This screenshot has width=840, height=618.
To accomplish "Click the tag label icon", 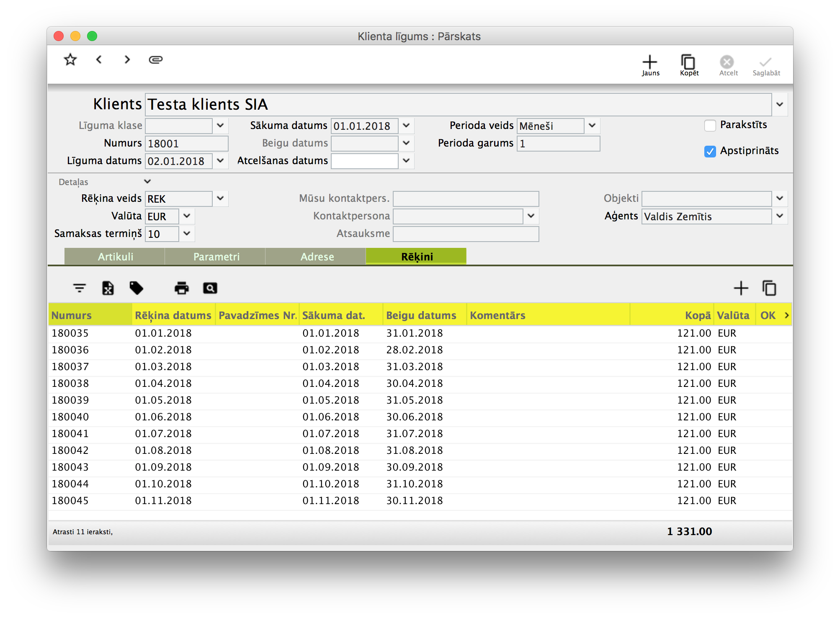I will [137, 288].
